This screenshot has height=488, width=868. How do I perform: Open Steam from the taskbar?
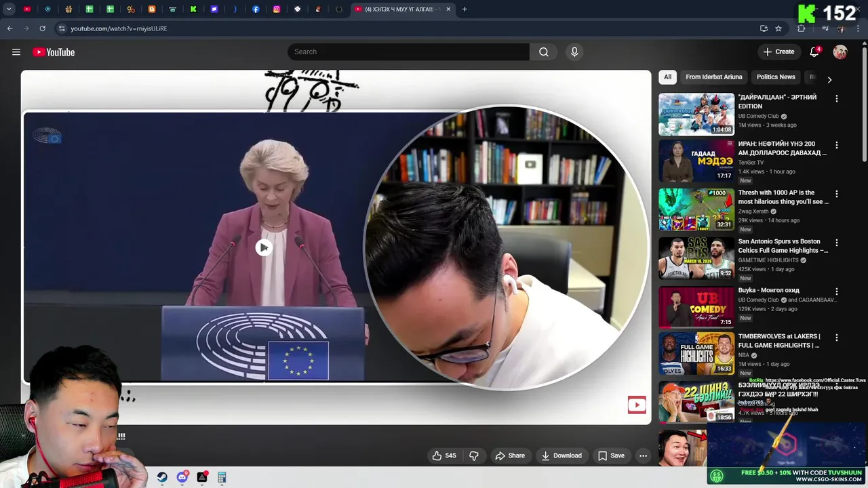coord(162,477)
